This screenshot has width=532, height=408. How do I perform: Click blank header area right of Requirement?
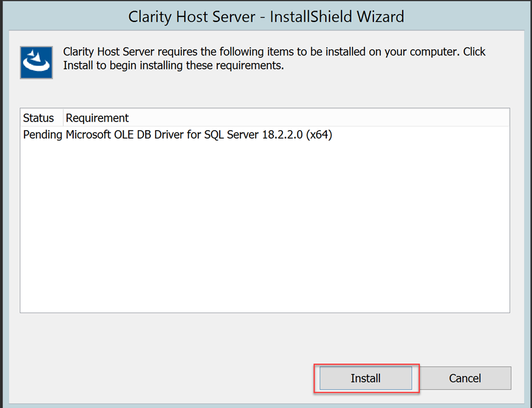click(x=317, y=118)
